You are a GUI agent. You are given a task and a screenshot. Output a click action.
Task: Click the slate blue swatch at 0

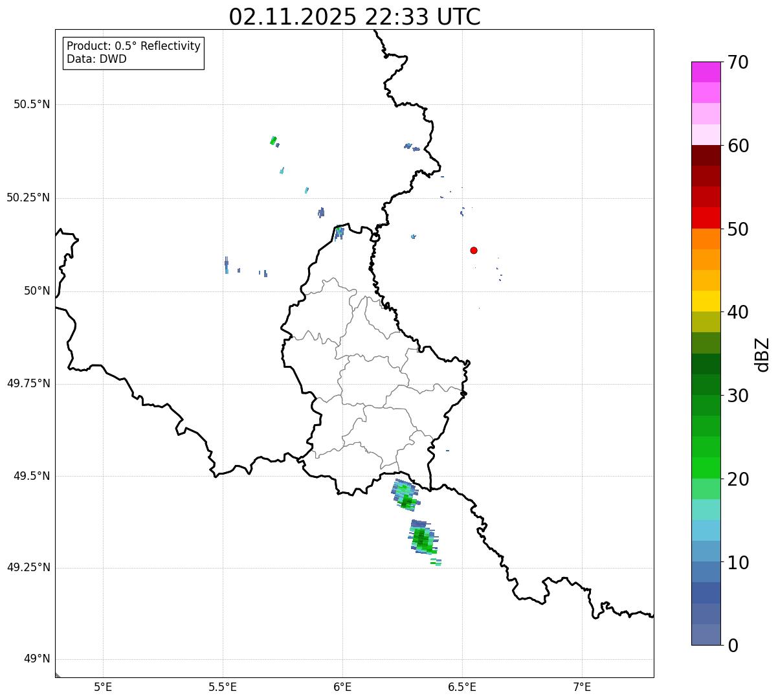click(706, 635)
